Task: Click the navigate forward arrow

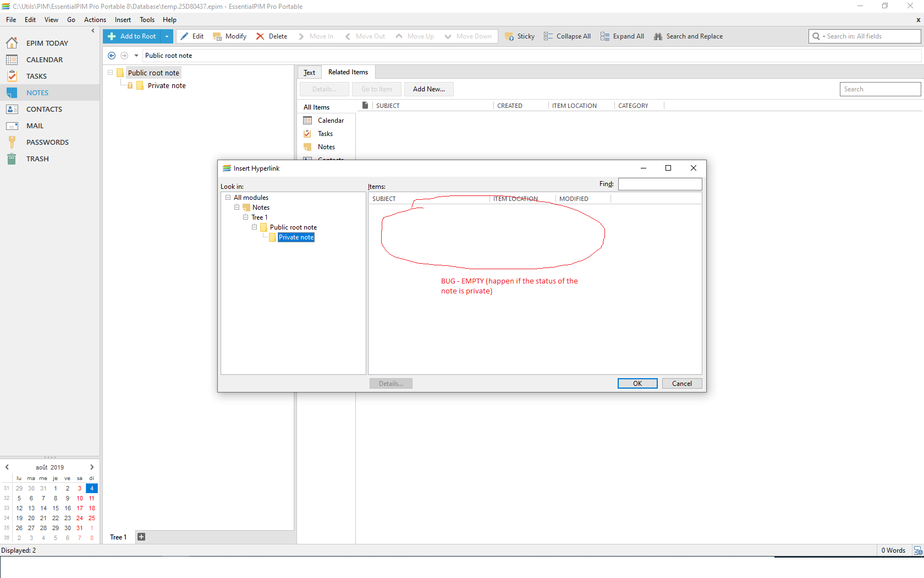Action: pyautogui.click(x=124, y=56)
